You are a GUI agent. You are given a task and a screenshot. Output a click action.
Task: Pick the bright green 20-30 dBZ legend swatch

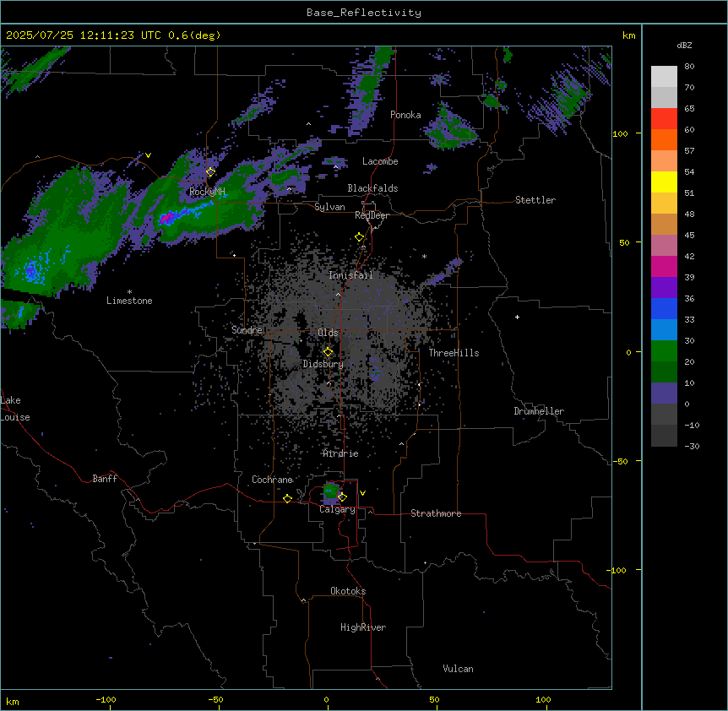pyautogui.click(x=664, y=351)
